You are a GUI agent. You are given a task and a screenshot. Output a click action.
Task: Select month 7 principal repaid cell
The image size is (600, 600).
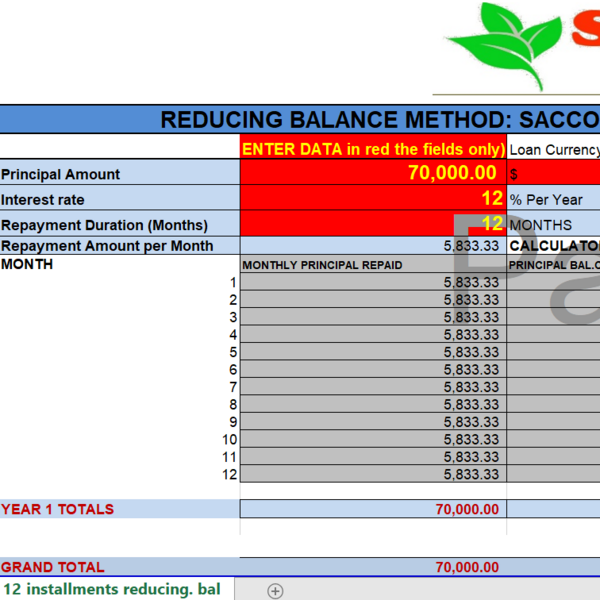pyautogui.click(x=373, y=387)
